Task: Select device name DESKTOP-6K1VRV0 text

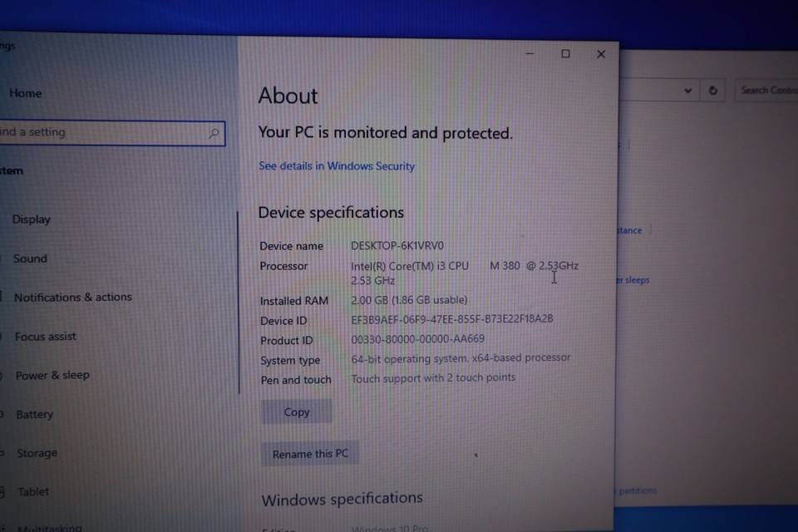Action: click(397, 246)
